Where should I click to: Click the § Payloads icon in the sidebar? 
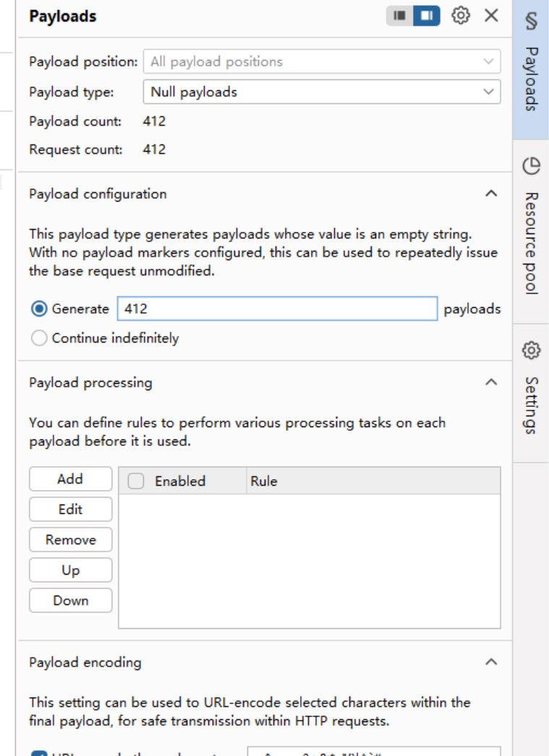532,22
